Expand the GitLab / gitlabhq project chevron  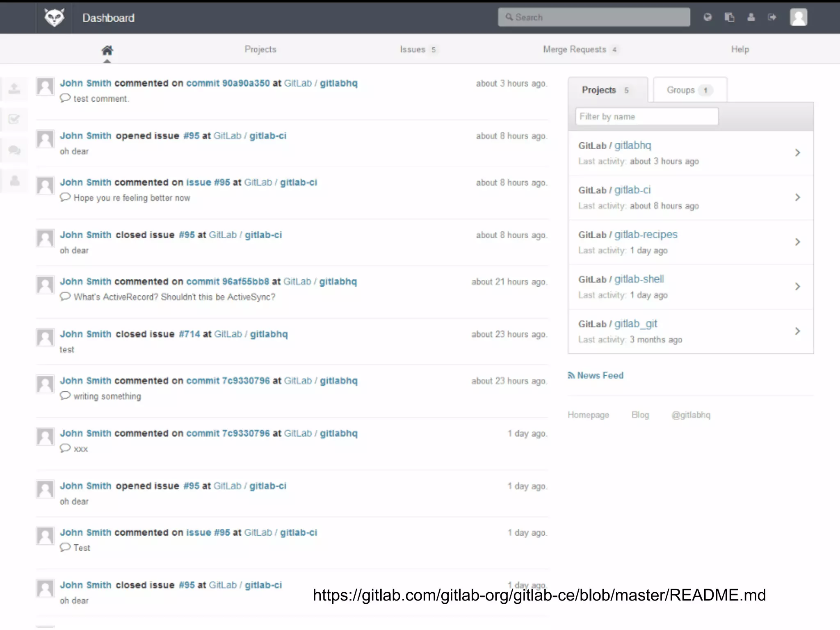[x=797, y=153]
